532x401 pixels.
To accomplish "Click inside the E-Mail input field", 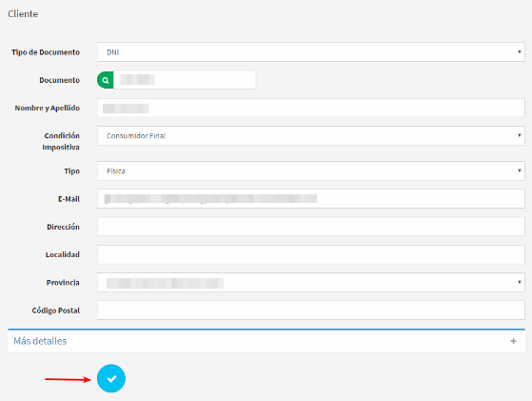I will [x=311, y=199].
